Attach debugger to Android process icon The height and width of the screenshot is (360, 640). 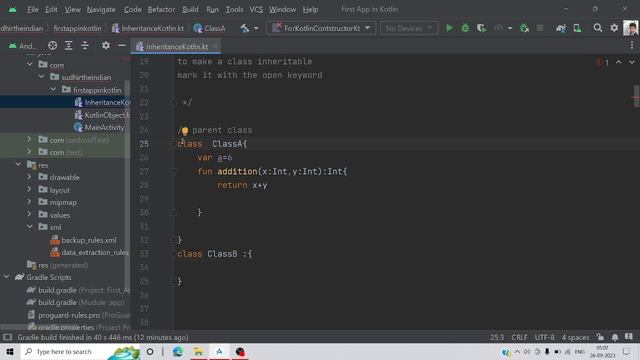(x=524, y=28)
